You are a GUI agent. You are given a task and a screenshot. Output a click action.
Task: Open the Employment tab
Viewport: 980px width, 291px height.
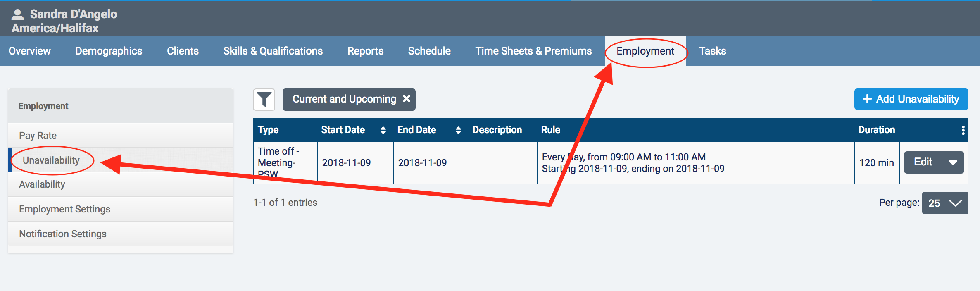click(x=645, y=51)
